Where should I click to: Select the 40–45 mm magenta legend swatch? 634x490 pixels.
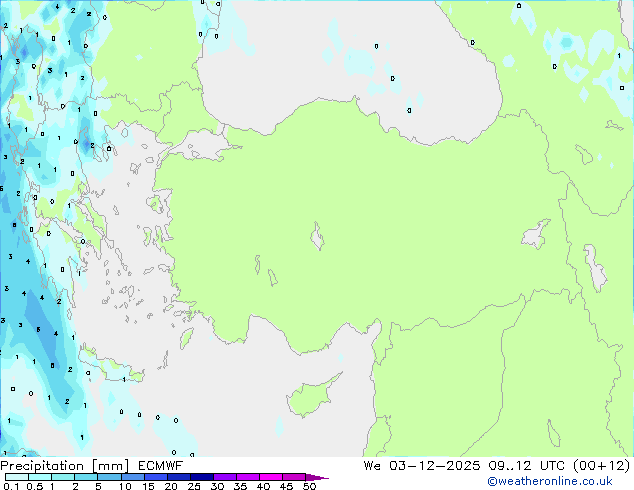point(271,477)
